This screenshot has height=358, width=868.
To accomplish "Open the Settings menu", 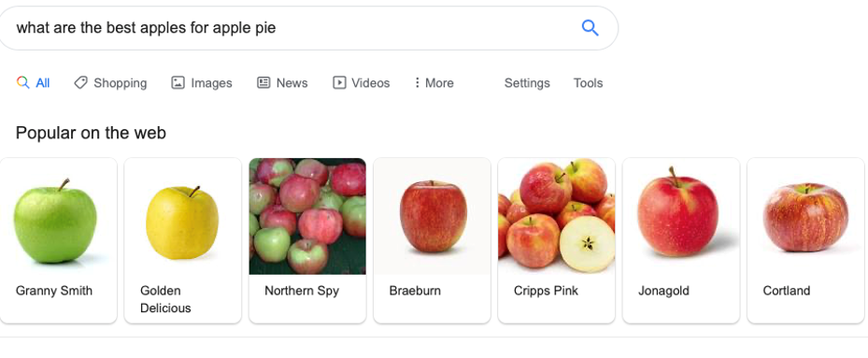I will click(527, 82).
